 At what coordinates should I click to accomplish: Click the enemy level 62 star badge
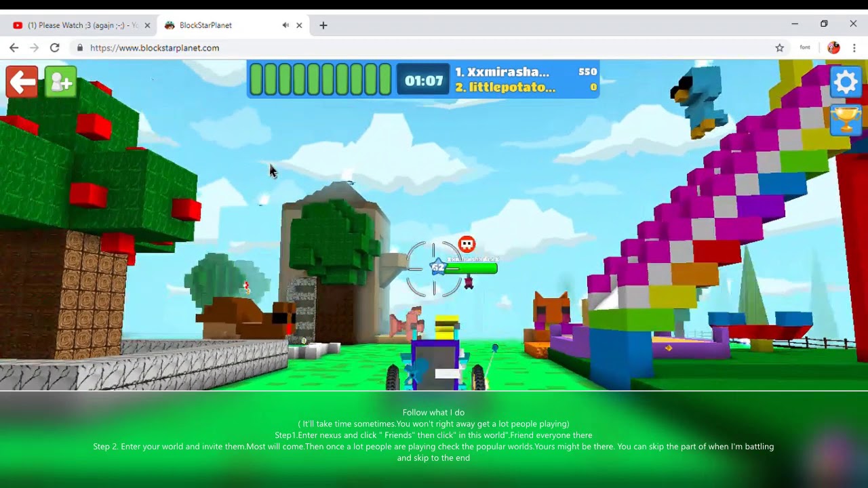coord(438,268)
